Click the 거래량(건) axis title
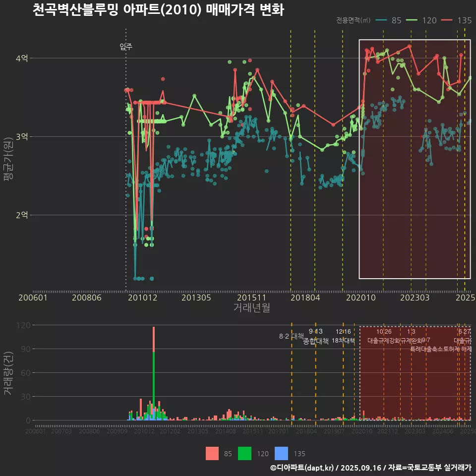This screenshot has height=476, width=476. point(8,373)
